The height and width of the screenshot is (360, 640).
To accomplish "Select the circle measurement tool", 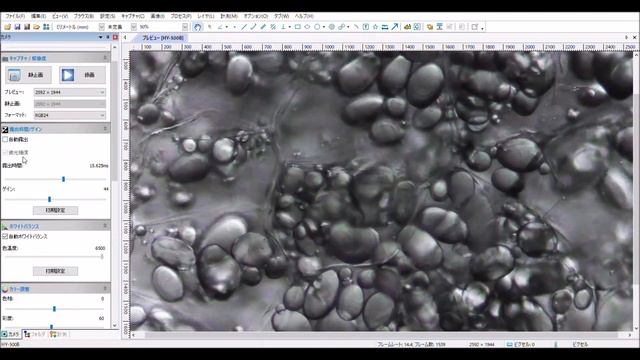I will click(317, 27).
